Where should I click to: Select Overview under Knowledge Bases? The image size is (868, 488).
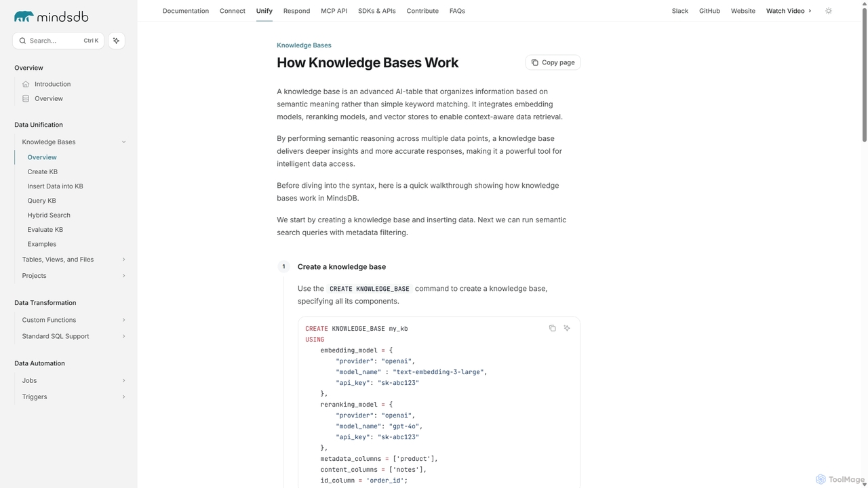[42, 157]
